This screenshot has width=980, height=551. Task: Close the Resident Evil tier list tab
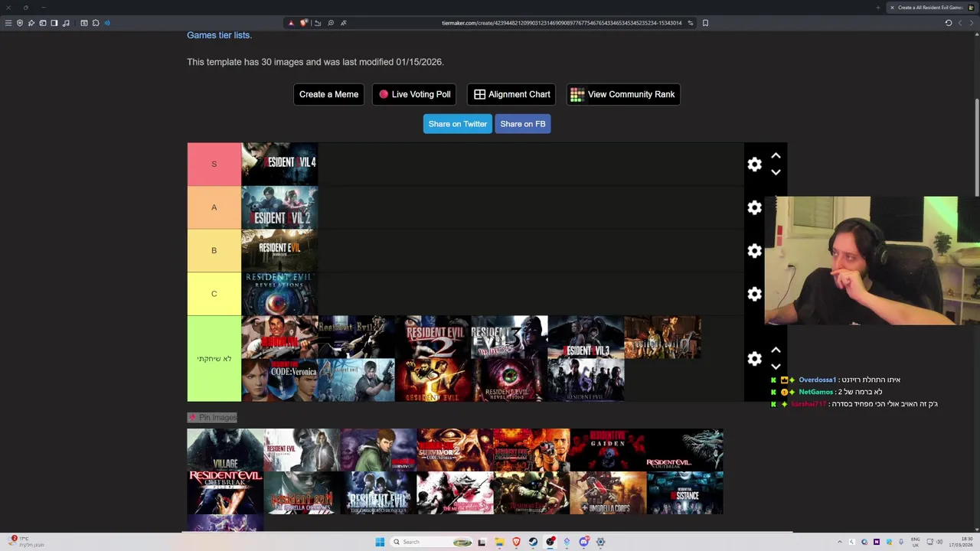click(892, 8)
